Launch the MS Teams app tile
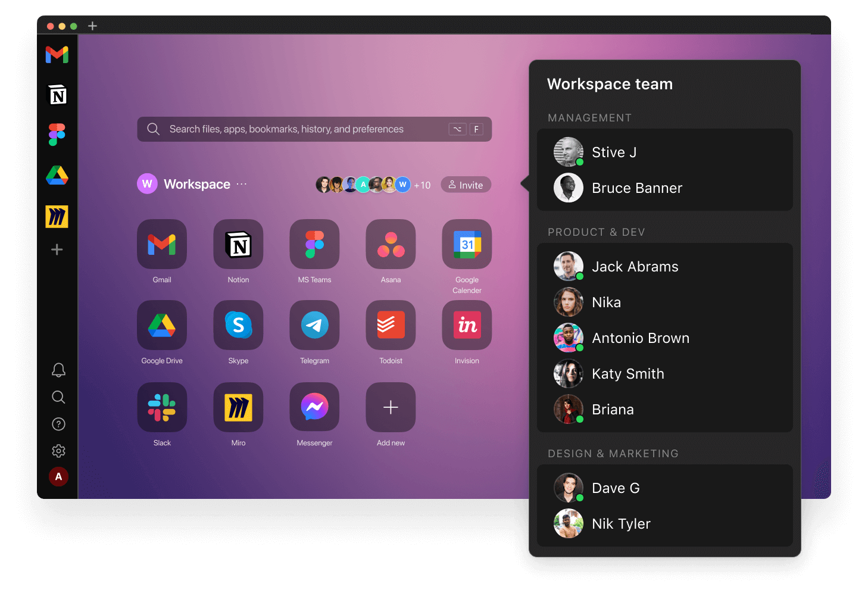Image resolution: width=868 pixels, height=590 pixels. (x=314, y=244)
